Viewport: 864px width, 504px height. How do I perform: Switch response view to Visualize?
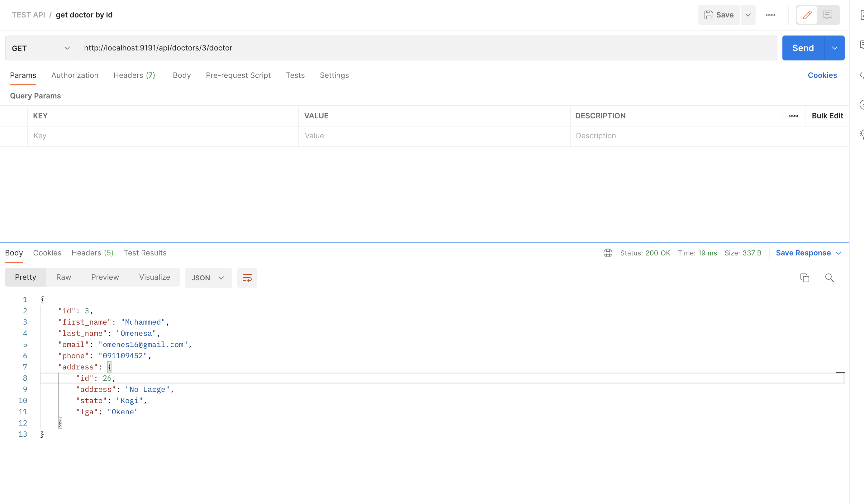[154, 277]
